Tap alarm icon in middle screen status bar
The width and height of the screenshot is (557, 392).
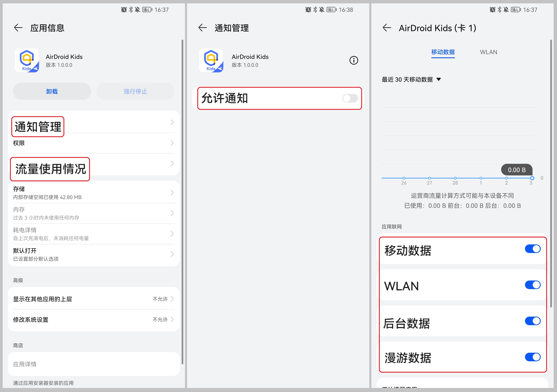pos(308,10)
